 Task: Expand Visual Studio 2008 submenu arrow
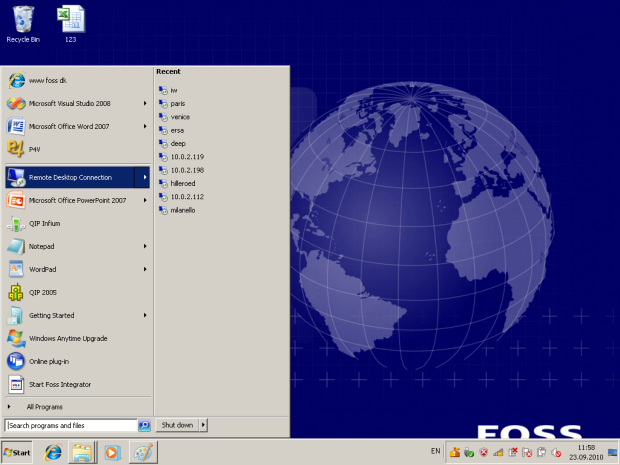(145, 103)
